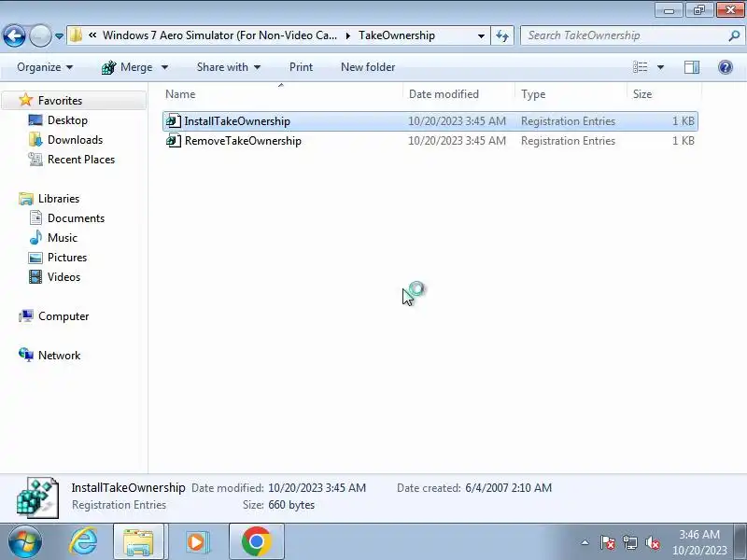Open the recent pages dropdown arrow
Viewport: 747px width, 560px height.
click(59, 36)
